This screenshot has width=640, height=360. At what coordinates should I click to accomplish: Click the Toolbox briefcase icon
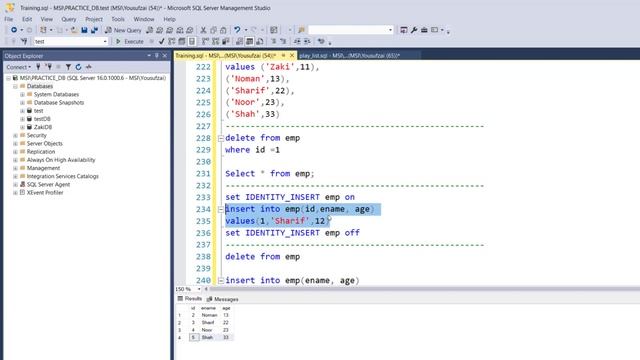(x=424, y=30)
